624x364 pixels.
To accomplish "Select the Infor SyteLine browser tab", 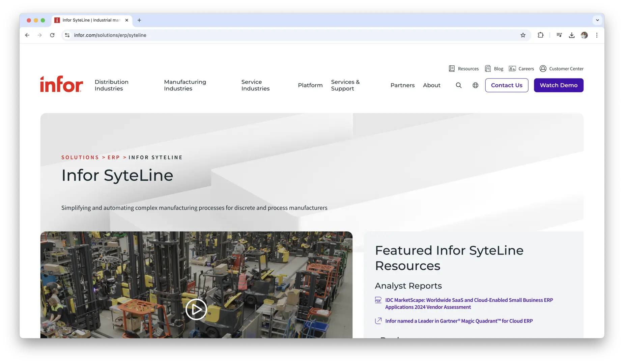I will click(92, 20).
